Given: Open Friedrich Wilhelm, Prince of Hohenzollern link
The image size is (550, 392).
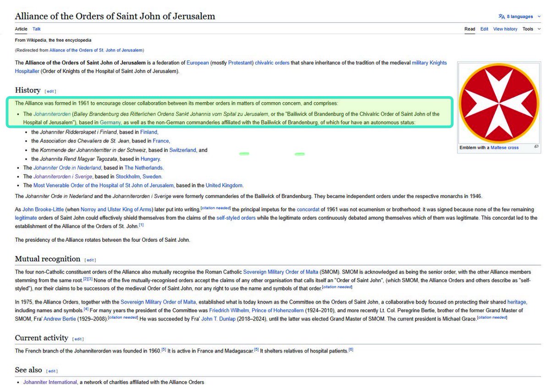Looking at the screenshot, I should (256, 310).
